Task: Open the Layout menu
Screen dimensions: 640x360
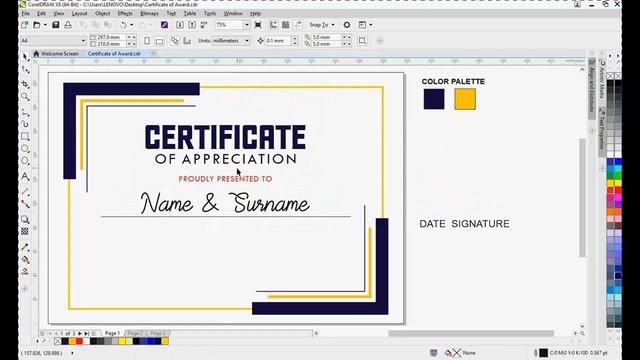Action: pyautogui.click(x=79, y=13)
